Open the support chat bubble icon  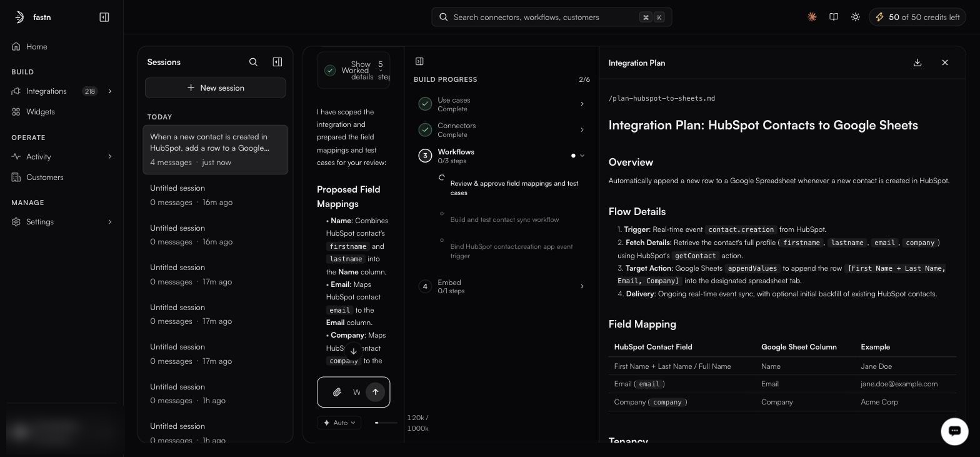point(954,431)
